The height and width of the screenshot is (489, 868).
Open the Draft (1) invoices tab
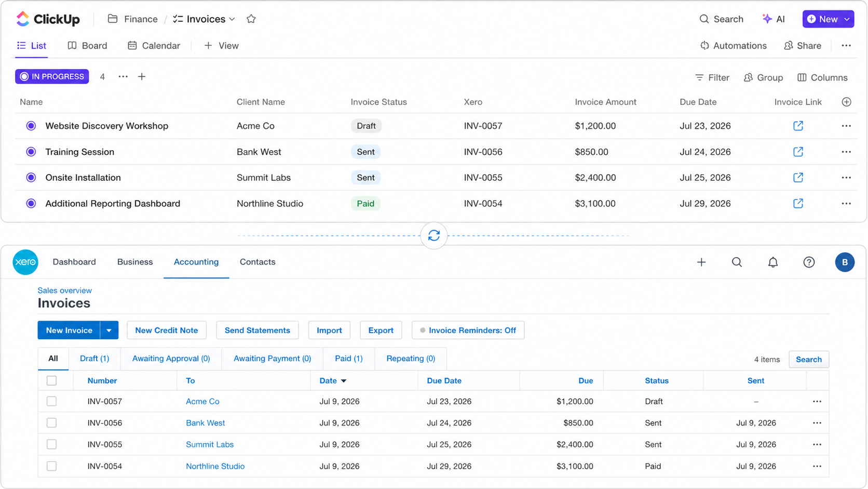coord(94,359)
